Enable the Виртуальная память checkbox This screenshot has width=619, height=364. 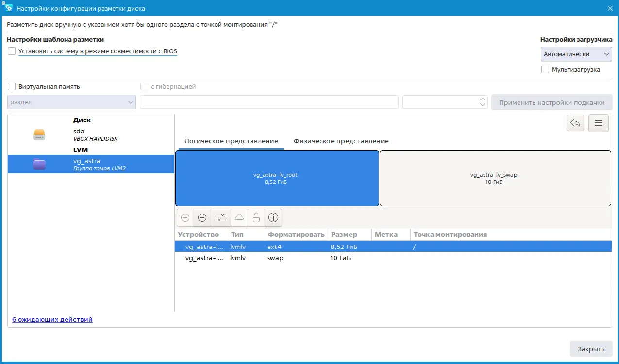tap(12, 86)
